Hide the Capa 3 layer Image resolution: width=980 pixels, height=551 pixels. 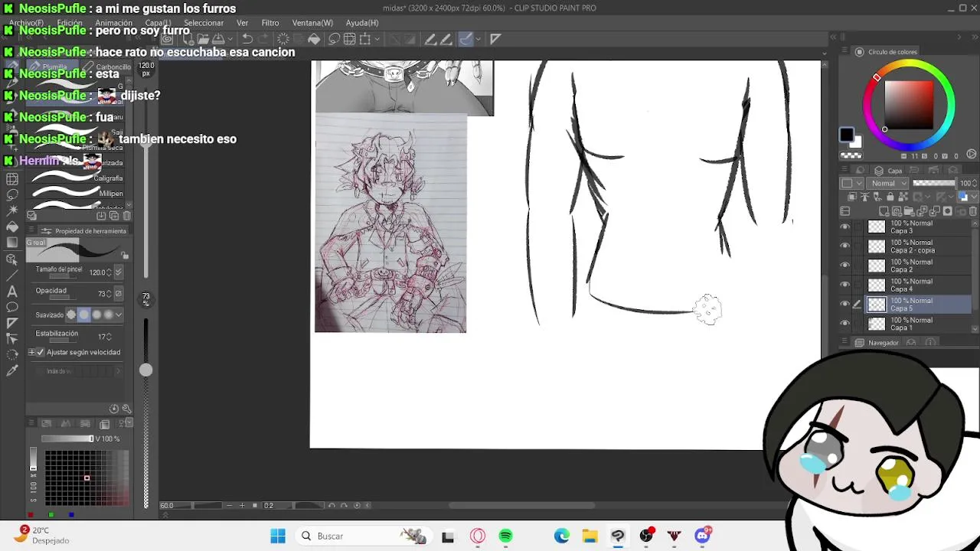(845, 227)
